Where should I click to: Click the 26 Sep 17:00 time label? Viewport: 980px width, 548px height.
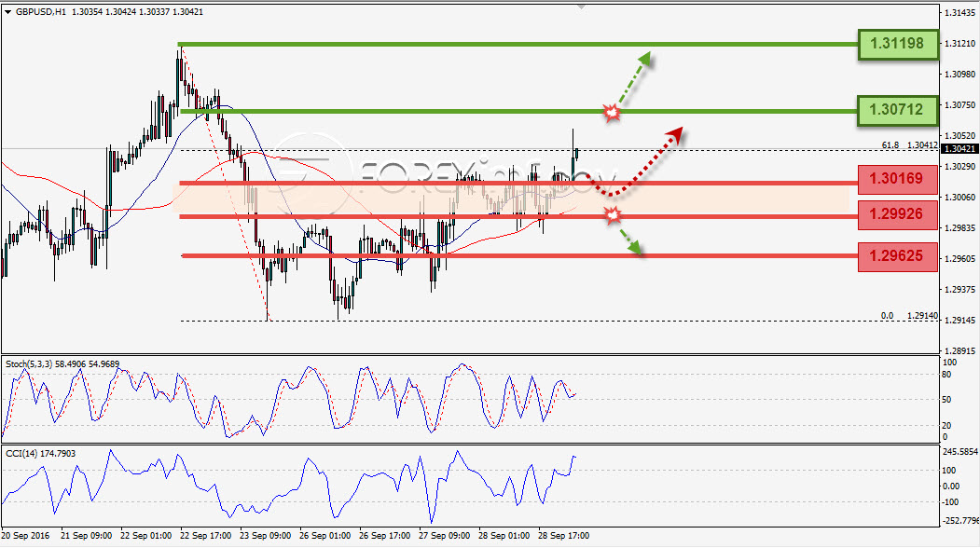384,536
